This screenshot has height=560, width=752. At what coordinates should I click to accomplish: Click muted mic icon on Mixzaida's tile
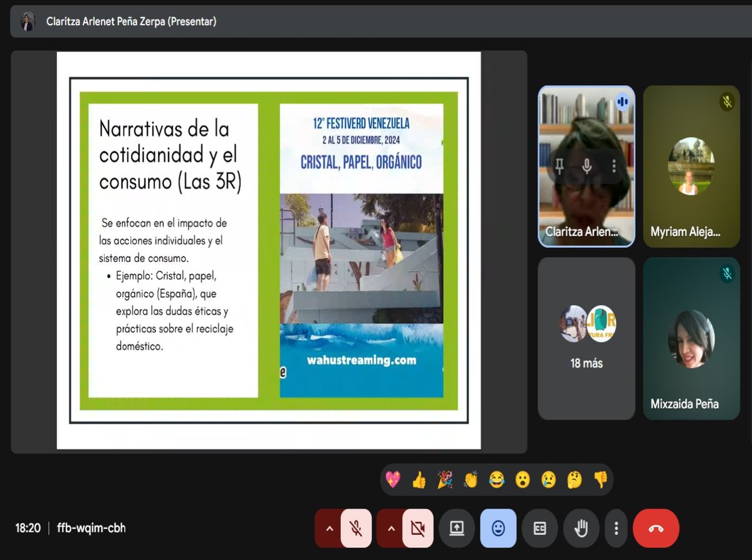click(727, 273)
